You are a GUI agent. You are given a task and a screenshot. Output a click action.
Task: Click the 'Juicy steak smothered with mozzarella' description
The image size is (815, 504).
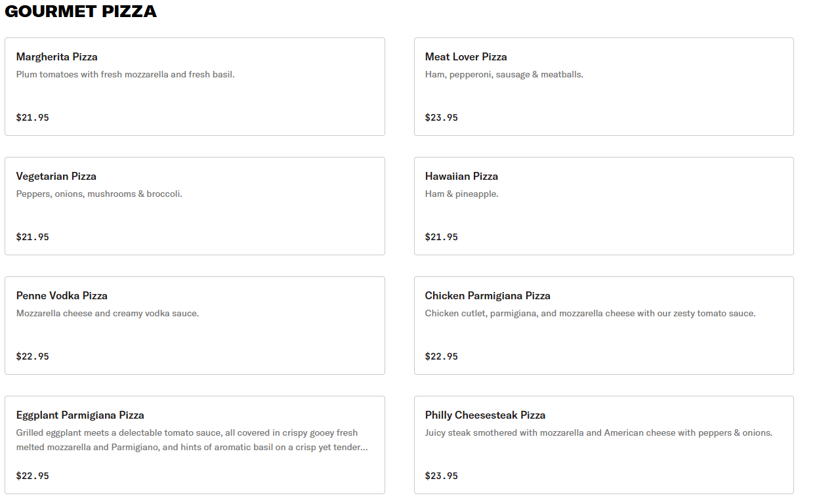coord(598,433)
